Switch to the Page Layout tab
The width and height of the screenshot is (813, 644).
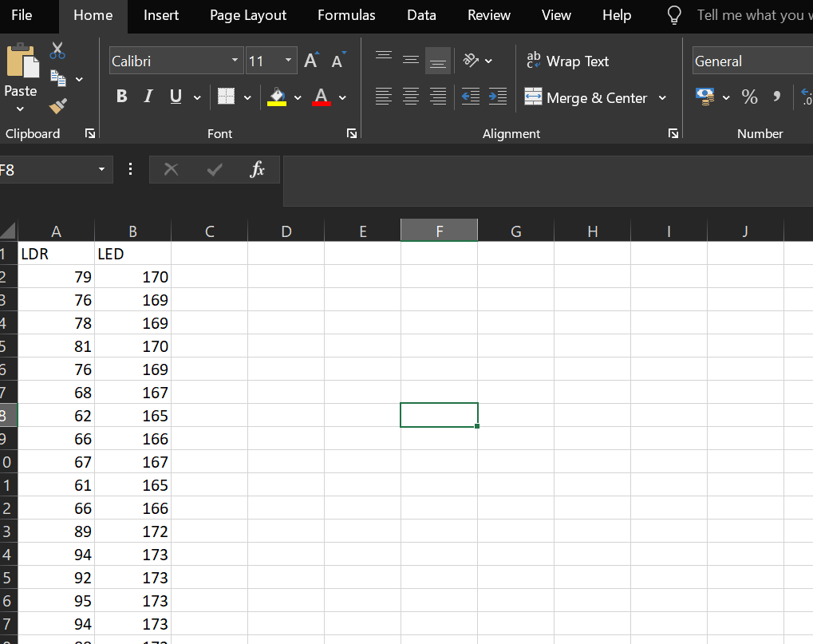point(248,15)
